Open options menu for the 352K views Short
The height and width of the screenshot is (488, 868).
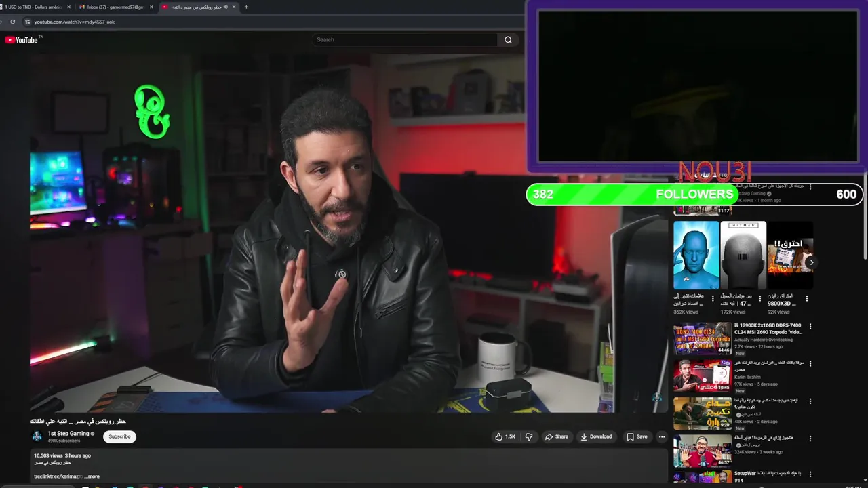coord(713,298)
